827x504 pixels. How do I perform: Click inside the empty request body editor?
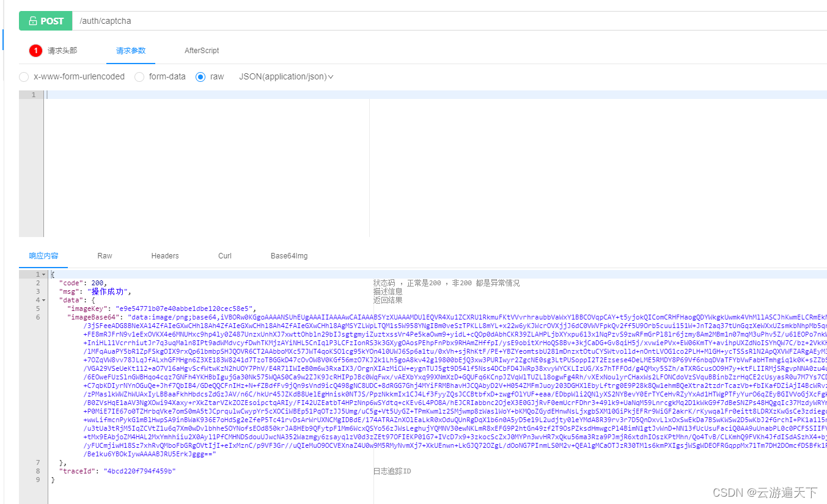[x=183, y=153]
